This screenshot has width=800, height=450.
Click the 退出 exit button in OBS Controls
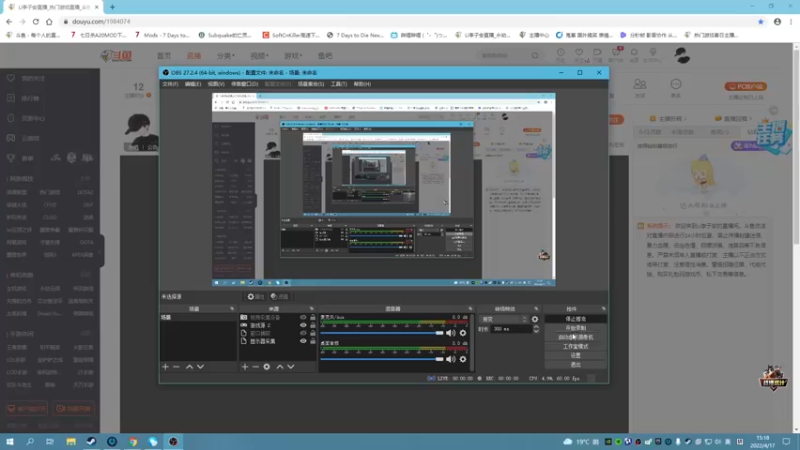(576, 365)
